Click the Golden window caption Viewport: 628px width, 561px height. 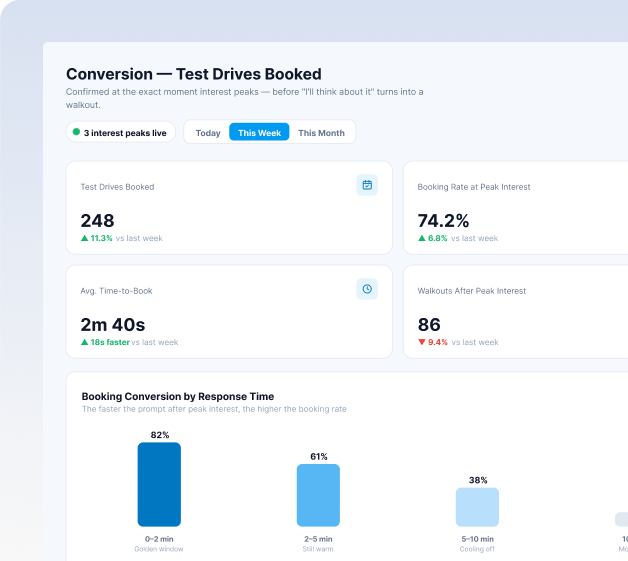pyautogui.click(x=159, y=549)
